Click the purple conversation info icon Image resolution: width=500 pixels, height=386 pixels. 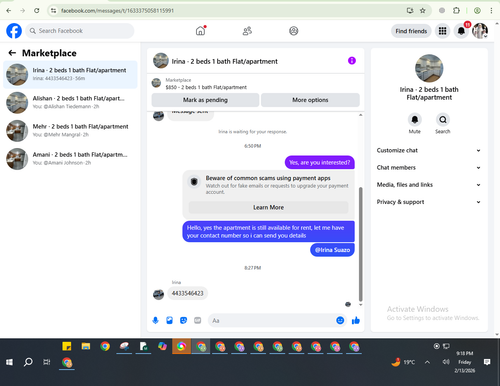pos(352,61)
